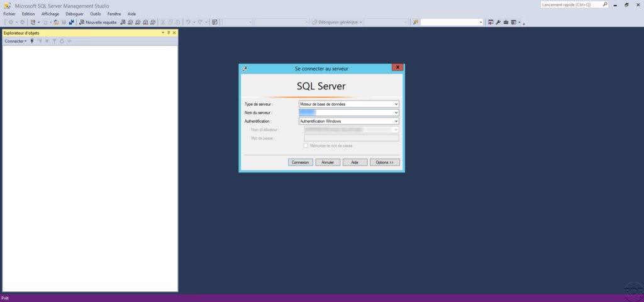The image size is (644, 302).
Task: Click the refresh icon in object explorer toolbar
Action: click(62, 41)
